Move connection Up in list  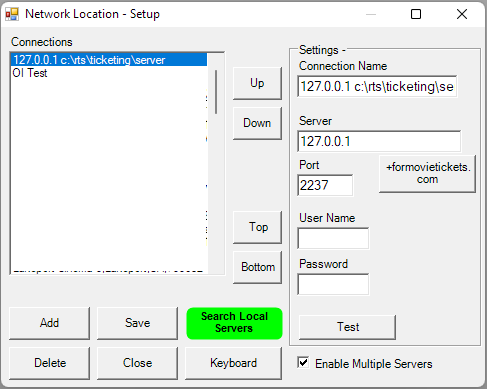[257, 83]
